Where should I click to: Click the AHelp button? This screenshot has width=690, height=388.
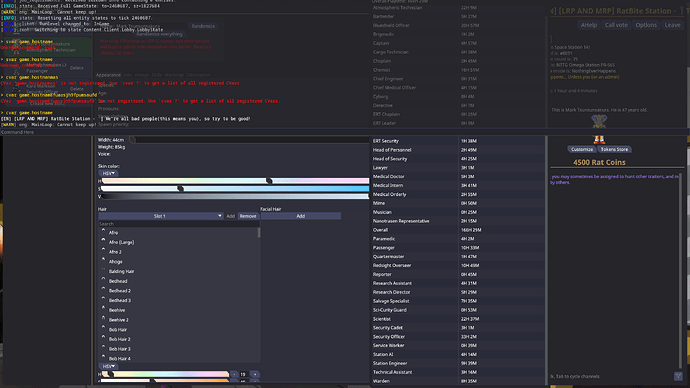[589, 25]
